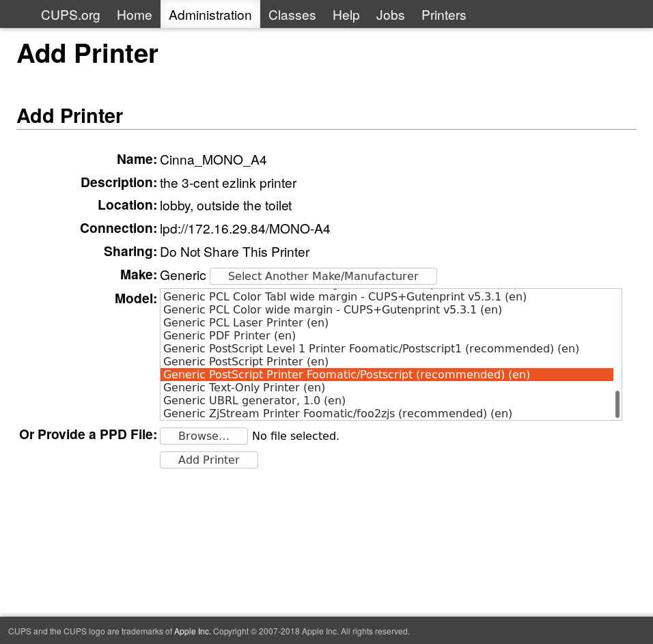Click the sharing value 'Do Not Share This Printer'
The width and height of the screenshot is (653, 644).
point(235,252)
